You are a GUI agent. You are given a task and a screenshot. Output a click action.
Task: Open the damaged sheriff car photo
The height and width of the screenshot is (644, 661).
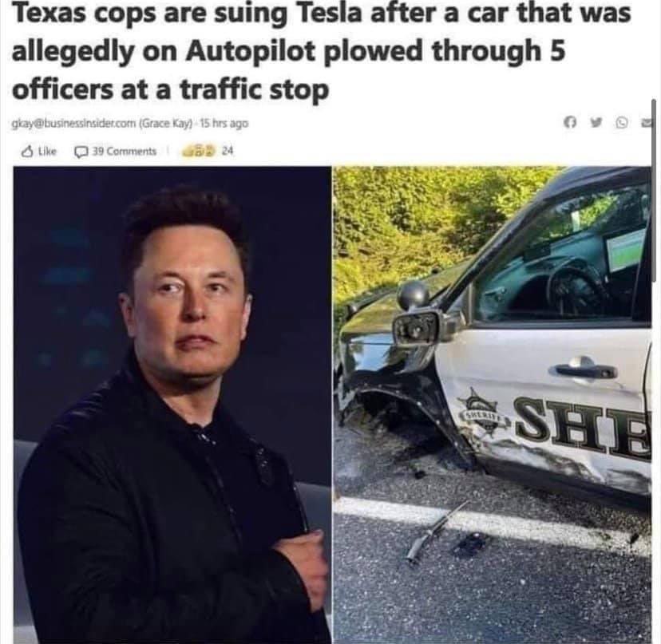point(492,405)
